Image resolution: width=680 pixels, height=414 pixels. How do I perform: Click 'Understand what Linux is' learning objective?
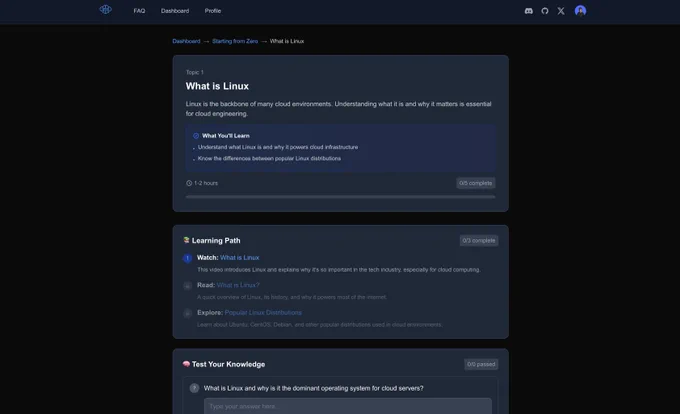coord(278,147)
